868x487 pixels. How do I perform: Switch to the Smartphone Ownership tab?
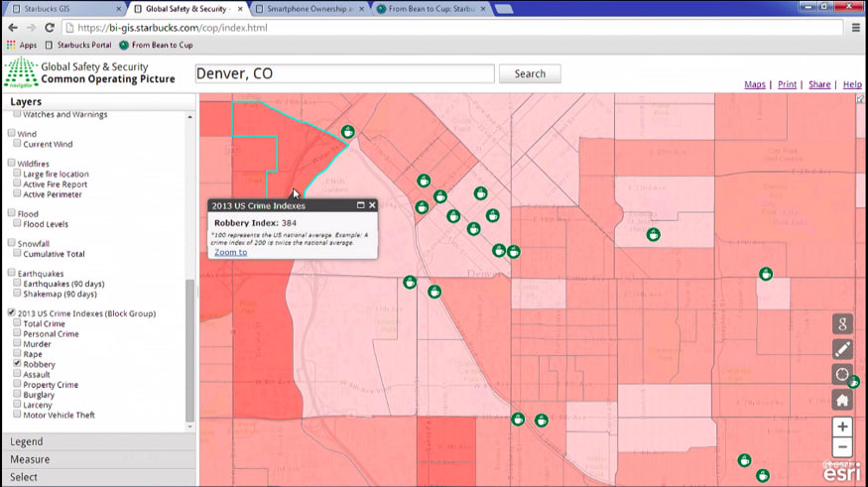click(x=308, y=9)
